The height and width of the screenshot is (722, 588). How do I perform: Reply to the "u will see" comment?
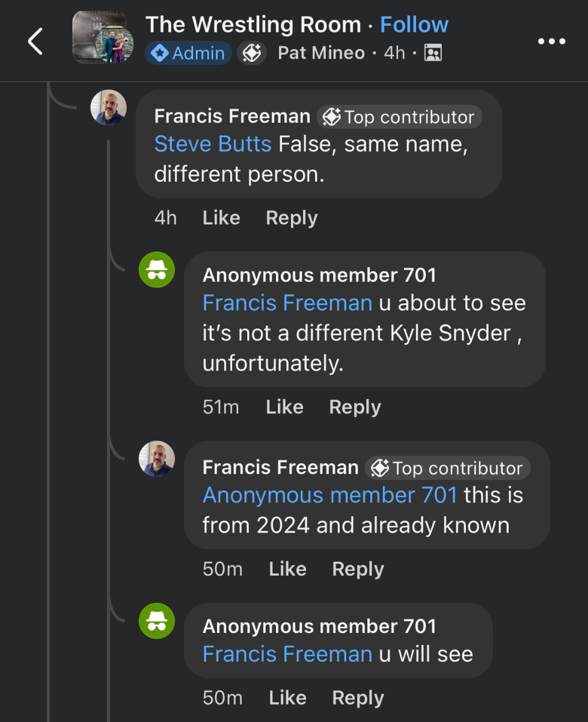[358, 698]
